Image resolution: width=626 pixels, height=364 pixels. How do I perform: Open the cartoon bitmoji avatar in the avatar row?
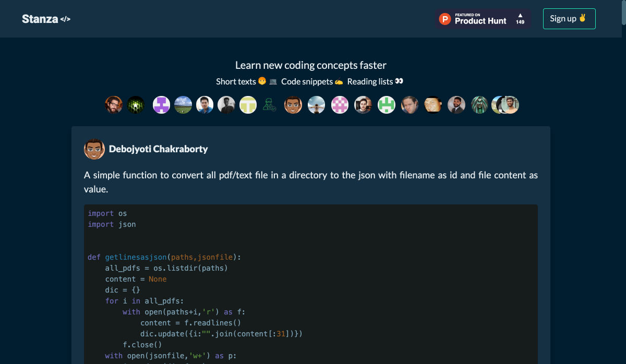[x=293, y=105]
